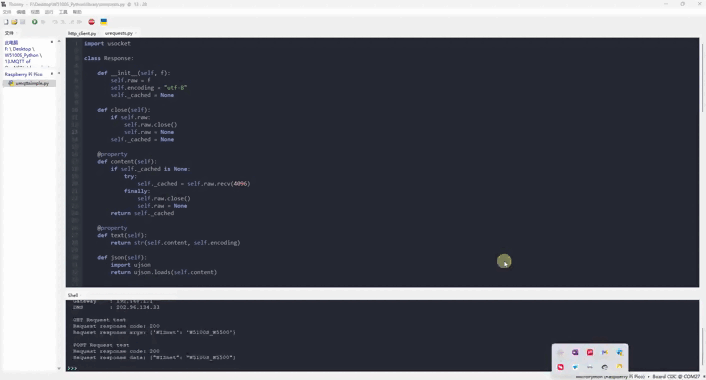Select the urequests.py editor tab
706x380 pixels.
[x=118, y=33]
